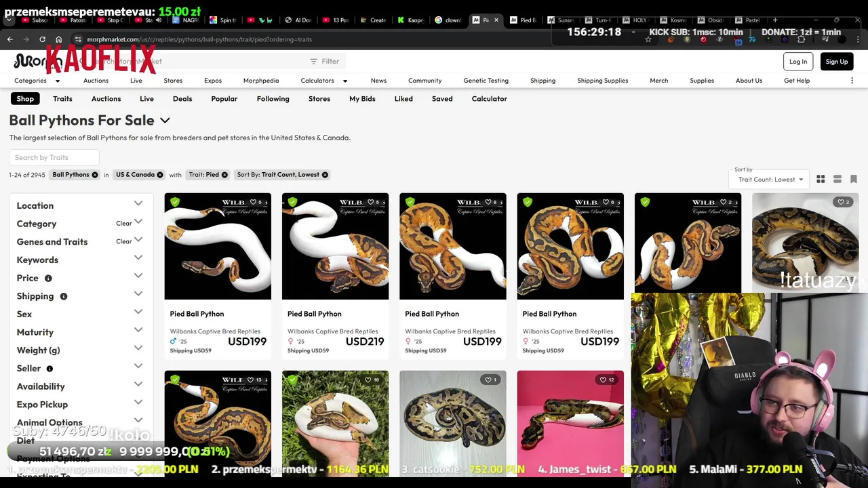Switch to the Kaope browser tab

[410, 20]
